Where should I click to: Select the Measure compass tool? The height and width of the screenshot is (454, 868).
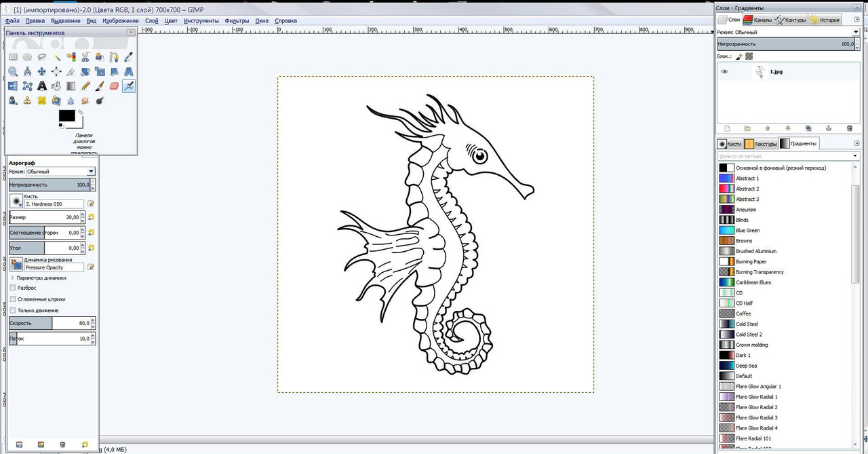[27, 71]
